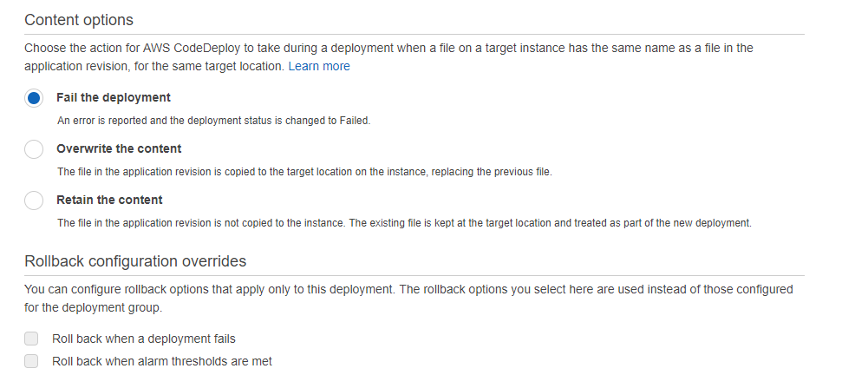Enable Roll back when a deployment fails checkbox
Screen dimensions: 868x375
point(32,339)
